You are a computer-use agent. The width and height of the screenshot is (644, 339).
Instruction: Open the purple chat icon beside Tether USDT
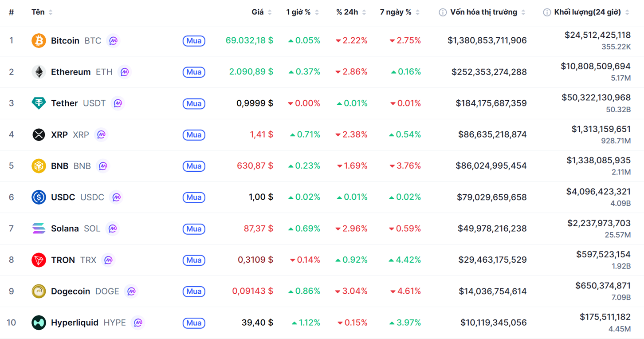click(118, 103)
